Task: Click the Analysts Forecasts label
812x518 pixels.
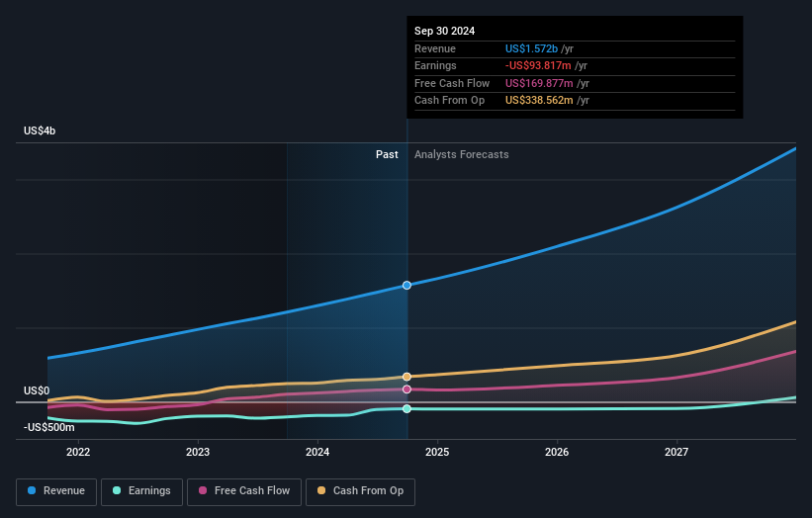Action: pyautogui.click(x=462, y=155)
